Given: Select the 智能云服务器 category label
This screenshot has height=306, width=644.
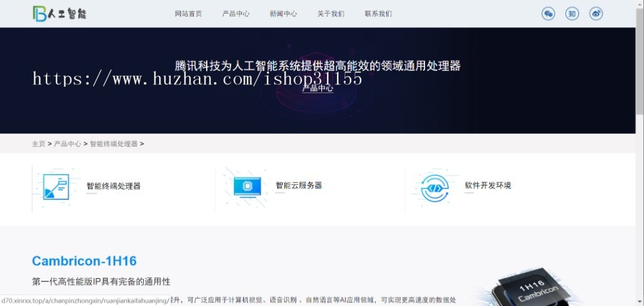Looking at the screenshot, I should tap(298, 186).
